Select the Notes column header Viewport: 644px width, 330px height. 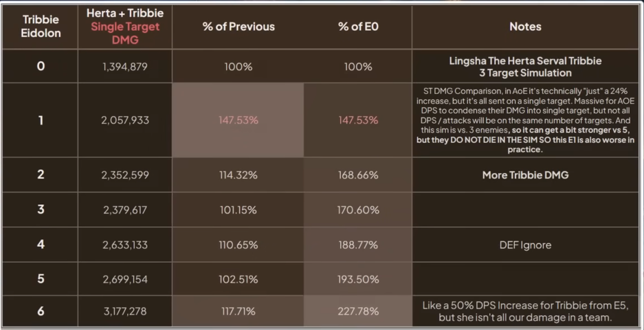(x=525, y=27)
